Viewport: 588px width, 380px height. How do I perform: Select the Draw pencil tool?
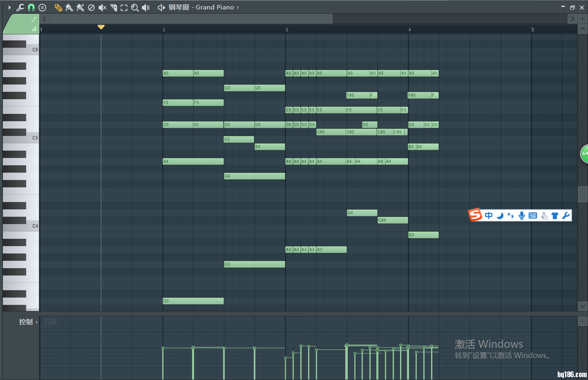click(x=58, y=7)
